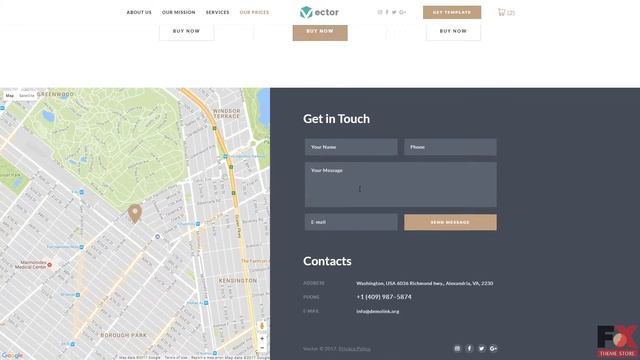This screenshot has height=360, width=640.
Task: Open Street View pegman on map
Action: pos(262,326)
